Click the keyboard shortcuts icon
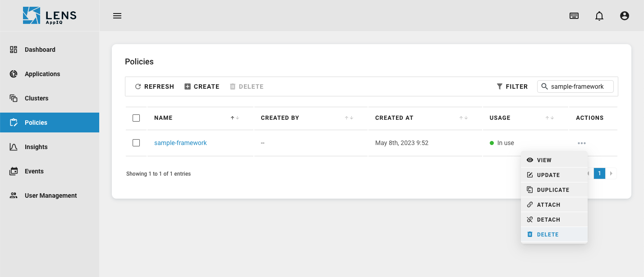Image resolution: width=644 pixels, height=277 pixels. 574,16
